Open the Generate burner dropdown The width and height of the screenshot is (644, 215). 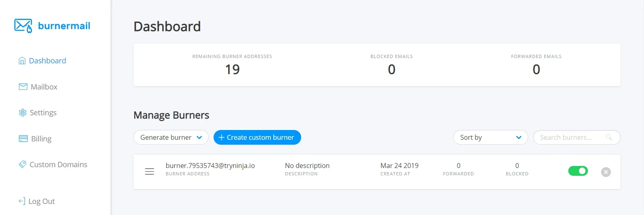pos(171,137)
